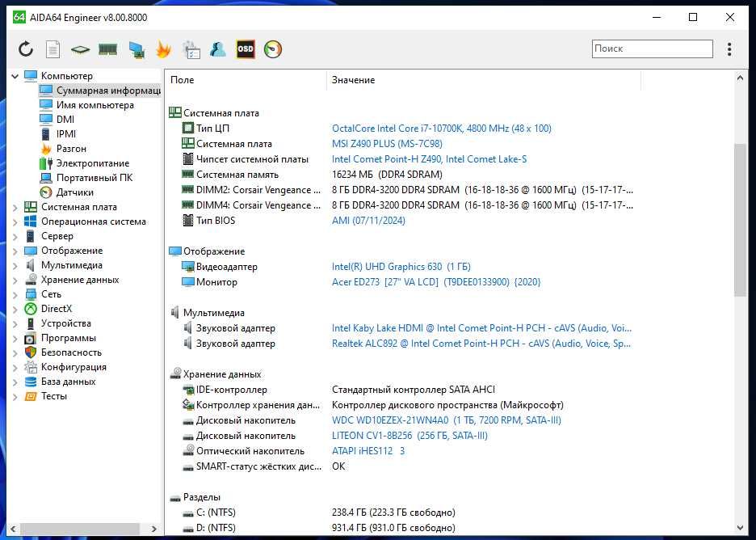
Task: Select Безопасность shield tree item
Action: (x=71, y=352)
